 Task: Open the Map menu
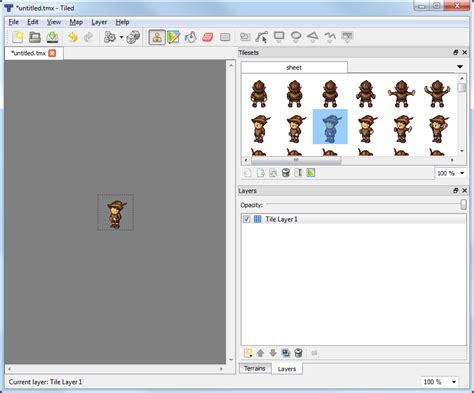(76, 22)
